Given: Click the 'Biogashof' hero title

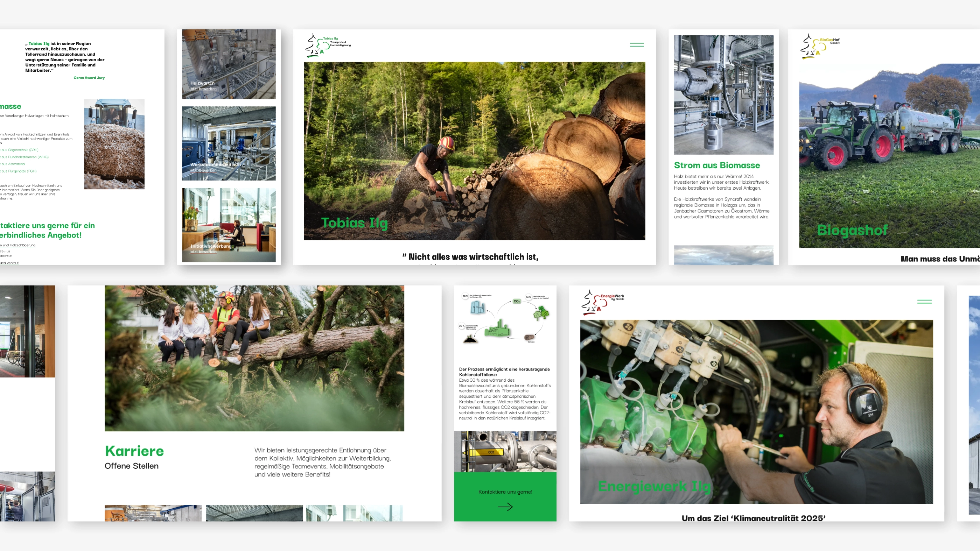Looking at the screenshot, I should click(x=852, y=230).
